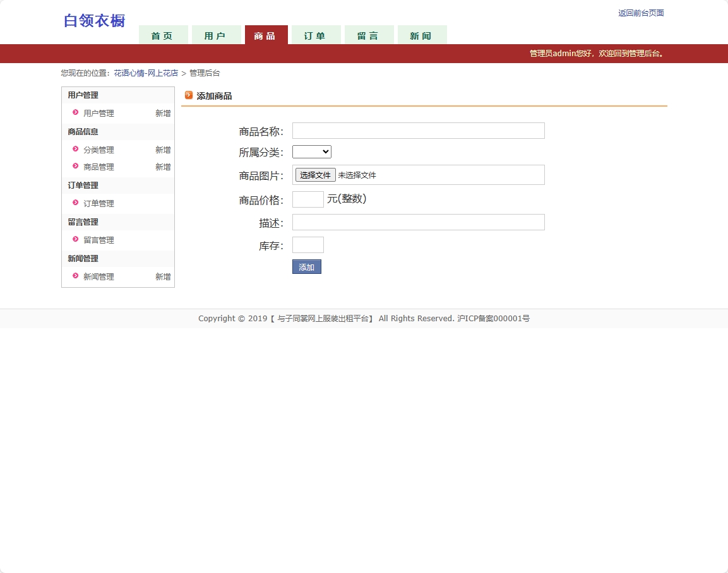Click the 选择文件 file upload button
This screenshot has height=573, width=728.
pyautogui.click(x=314, y=174)
